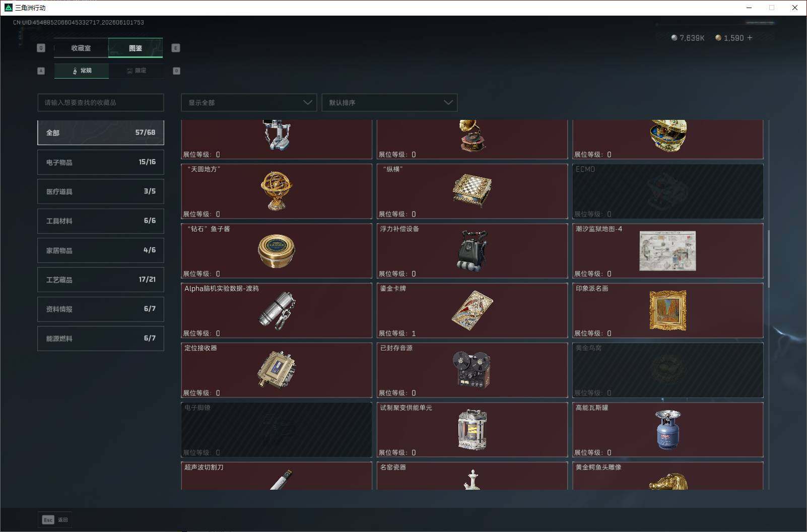Click the D key sub-tab icon
The height and width of the screenshot is (532, 807).
176,71
